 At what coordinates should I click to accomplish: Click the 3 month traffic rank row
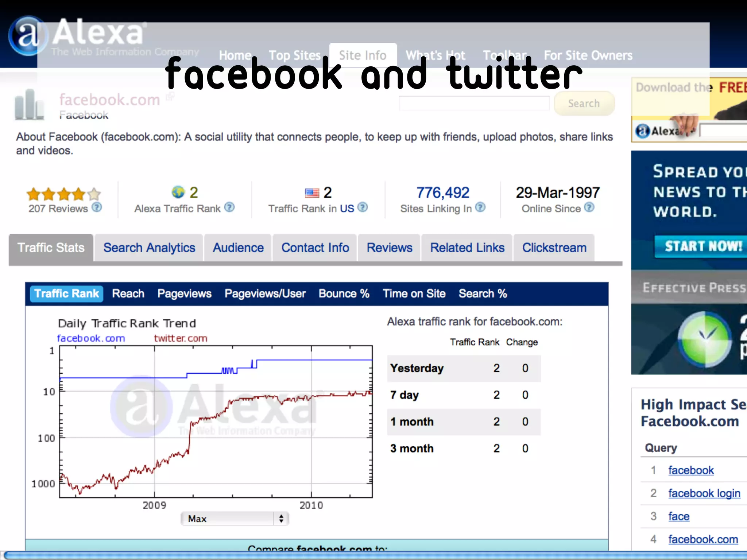464,448
